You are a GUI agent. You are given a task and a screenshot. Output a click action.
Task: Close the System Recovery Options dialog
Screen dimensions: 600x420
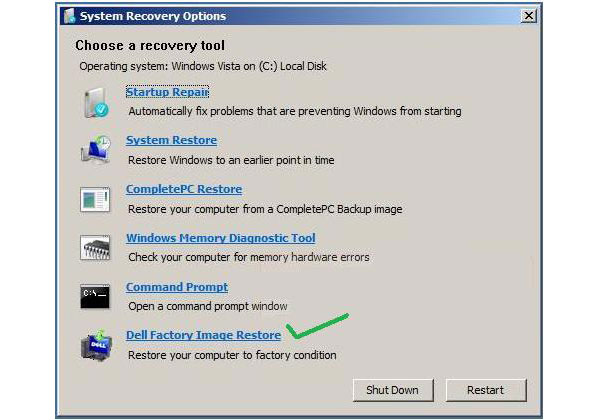[528, 16]
